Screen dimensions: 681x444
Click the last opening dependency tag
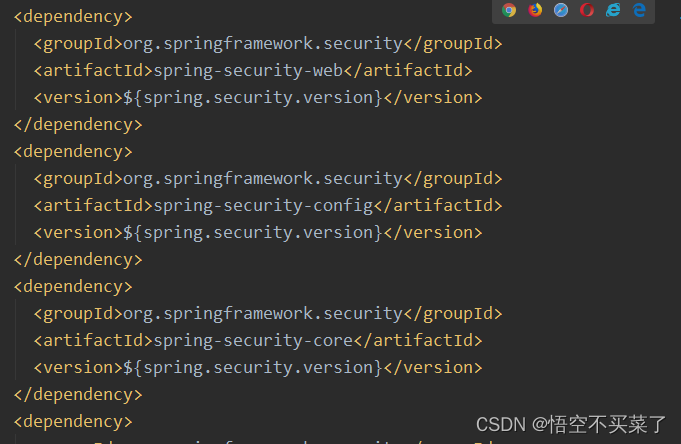[x=72, y=421]
